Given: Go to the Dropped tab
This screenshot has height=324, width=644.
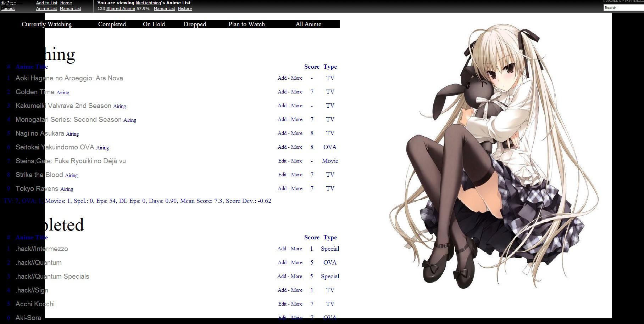Looking at the screenshot, I should (x=195, y=24).
